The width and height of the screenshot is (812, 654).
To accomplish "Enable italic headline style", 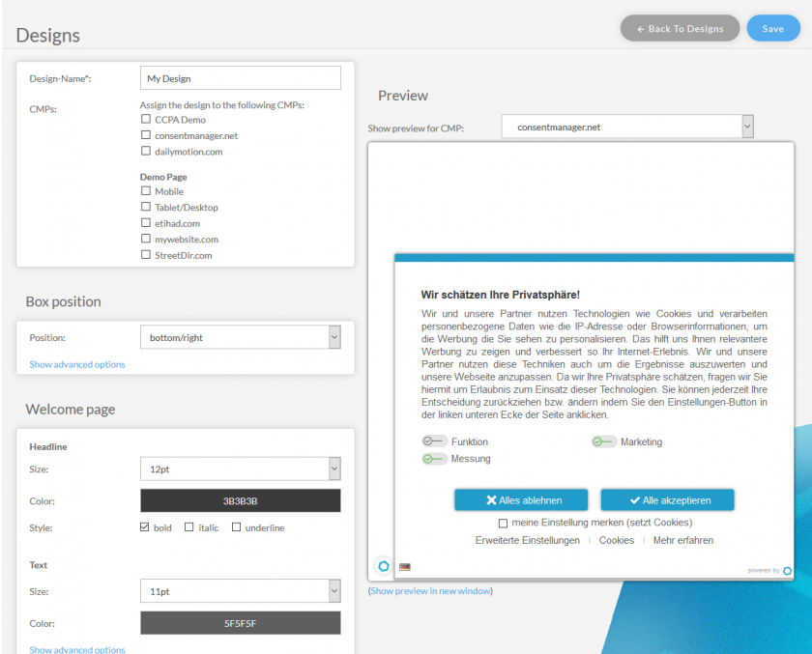I will tap(189, 526).
